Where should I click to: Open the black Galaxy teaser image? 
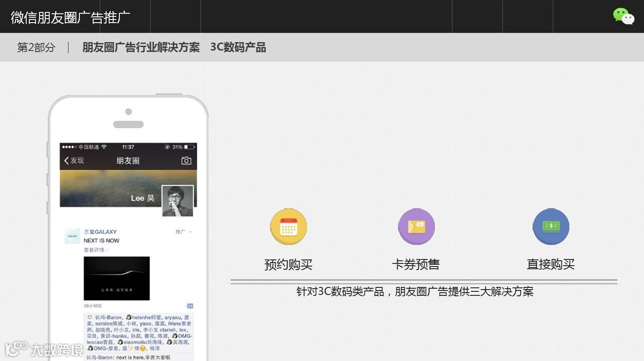tap(117, 279)
